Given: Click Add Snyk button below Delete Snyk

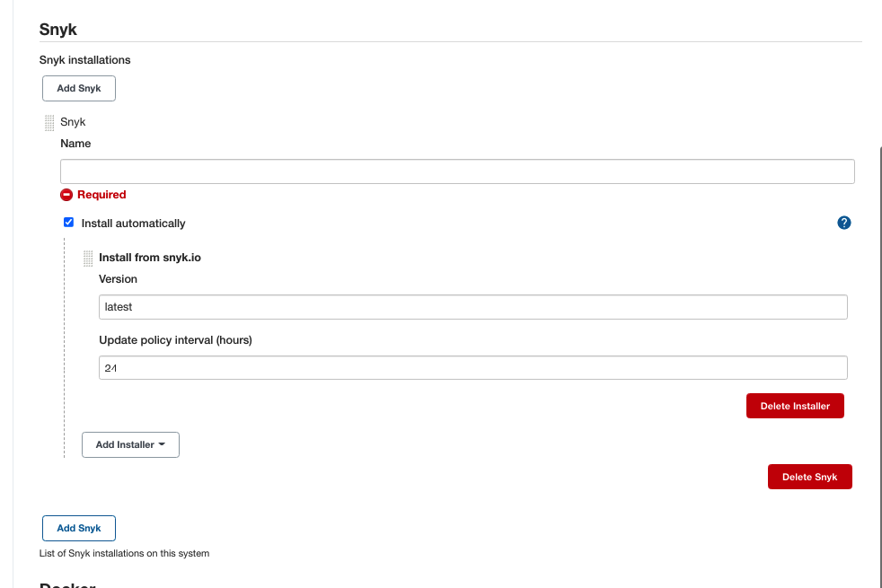Looking at the screenshot, I should click(79, 528).
